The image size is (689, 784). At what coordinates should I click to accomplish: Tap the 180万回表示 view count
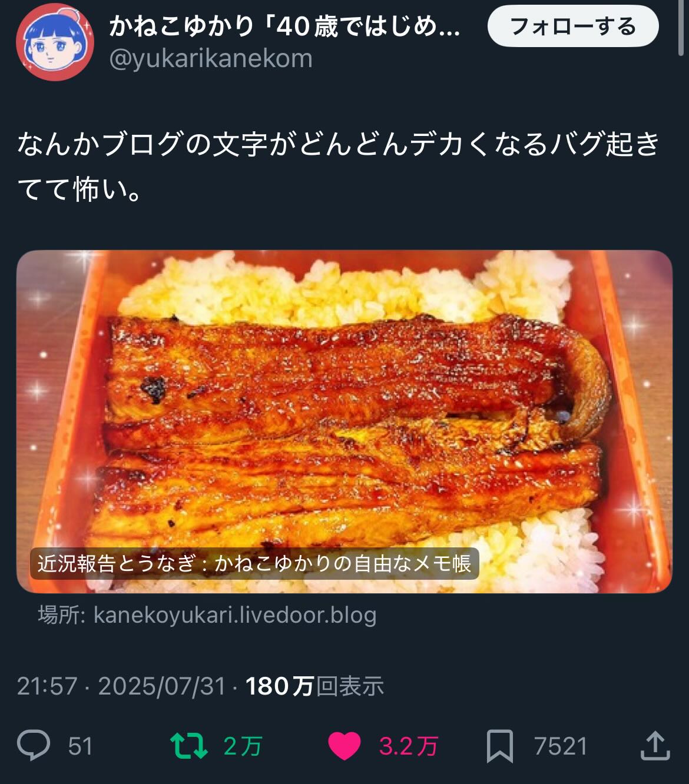click(314, 686)
